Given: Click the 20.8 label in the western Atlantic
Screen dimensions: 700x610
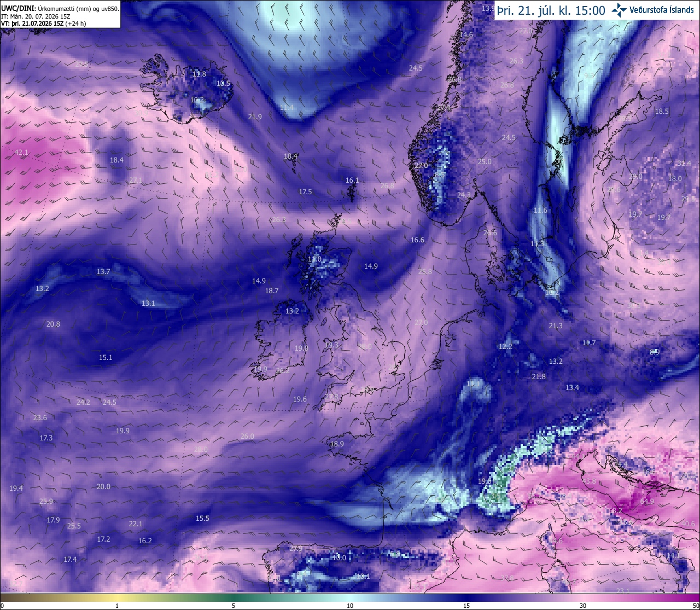Looking at the screenshot, I should pos(53,324).
